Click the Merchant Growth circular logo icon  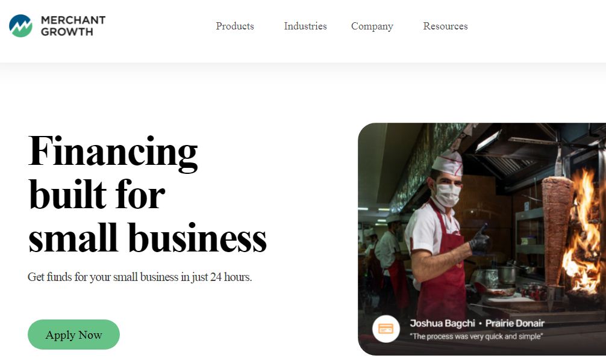20,26
